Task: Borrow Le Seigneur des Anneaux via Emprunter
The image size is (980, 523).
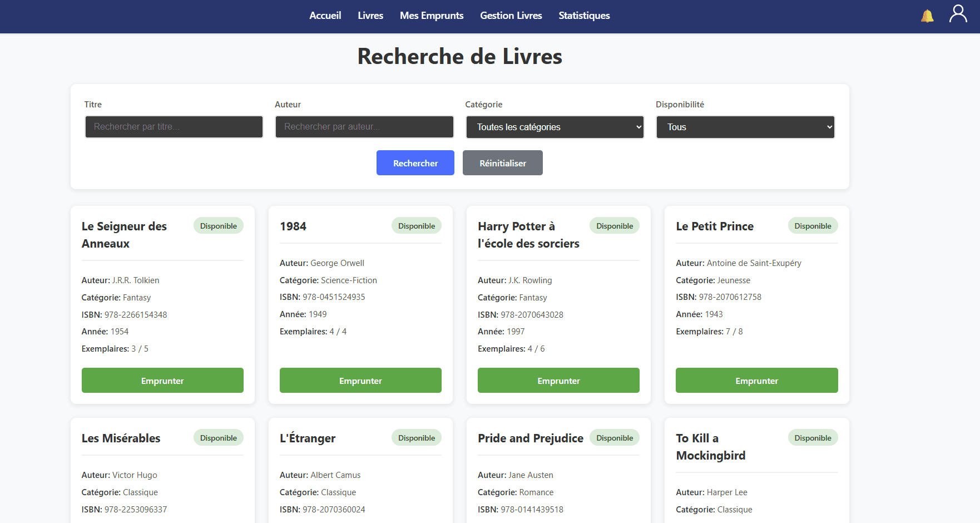Action: (x=162, y=380)
